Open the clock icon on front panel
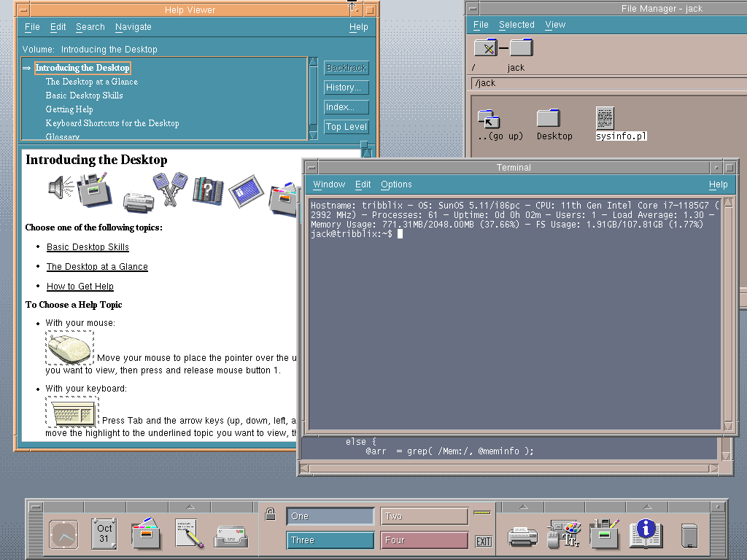The height and width of the screenshot is (560, 747). pos(63,534)
